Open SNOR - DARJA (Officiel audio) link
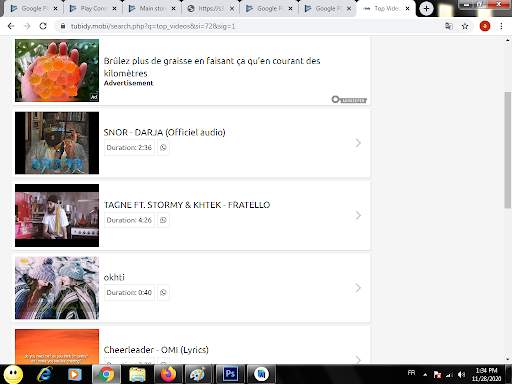 164,132
